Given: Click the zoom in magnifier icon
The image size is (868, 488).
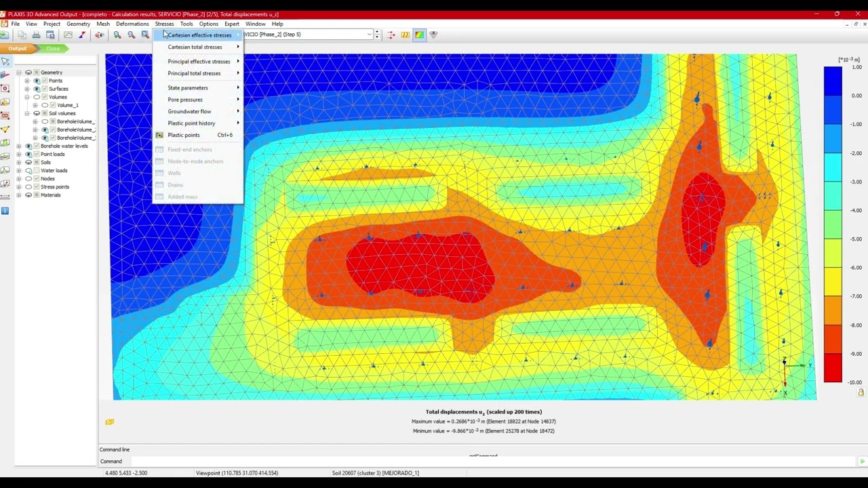Looking at the screenshot, I should click(x=117, y=35).
